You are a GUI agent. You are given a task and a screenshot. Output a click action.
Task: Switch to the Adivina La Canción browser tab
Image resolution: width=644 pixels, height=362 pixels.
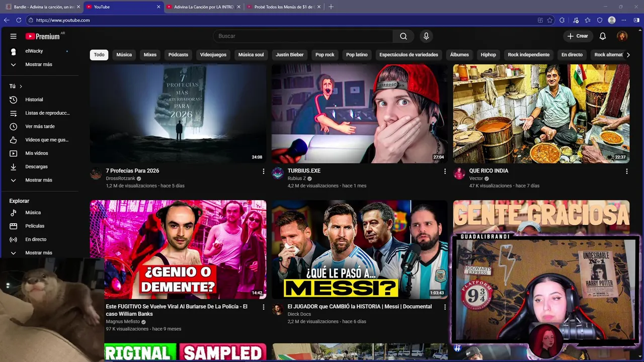click(x=203, y=7)
